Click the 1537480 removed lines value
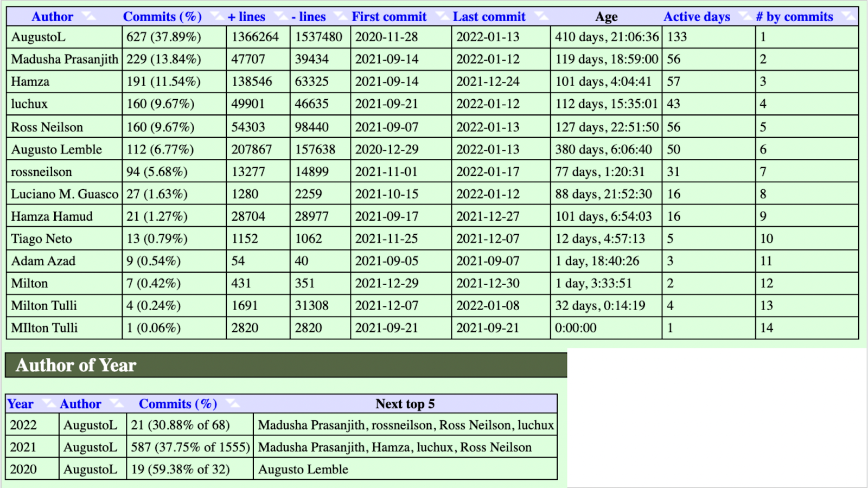The height and width of the screenshot is (488, 868). coord(318,37)
